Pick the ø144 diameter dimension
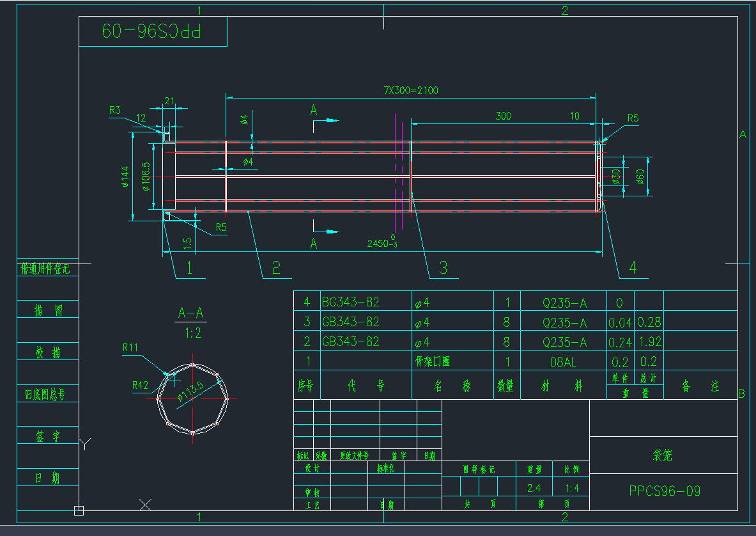This screenshot has height=536, width=756. [125, 177]
